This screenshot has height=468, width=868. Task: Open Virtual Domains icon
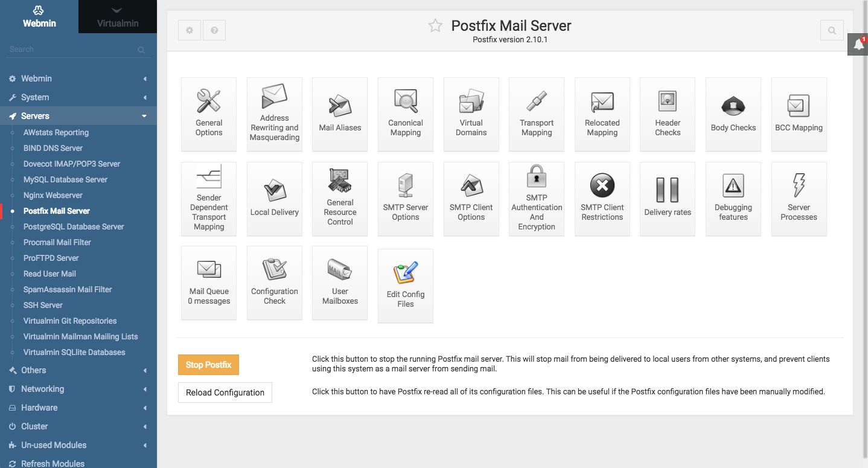pyautogui.click(x=471, y=114)
